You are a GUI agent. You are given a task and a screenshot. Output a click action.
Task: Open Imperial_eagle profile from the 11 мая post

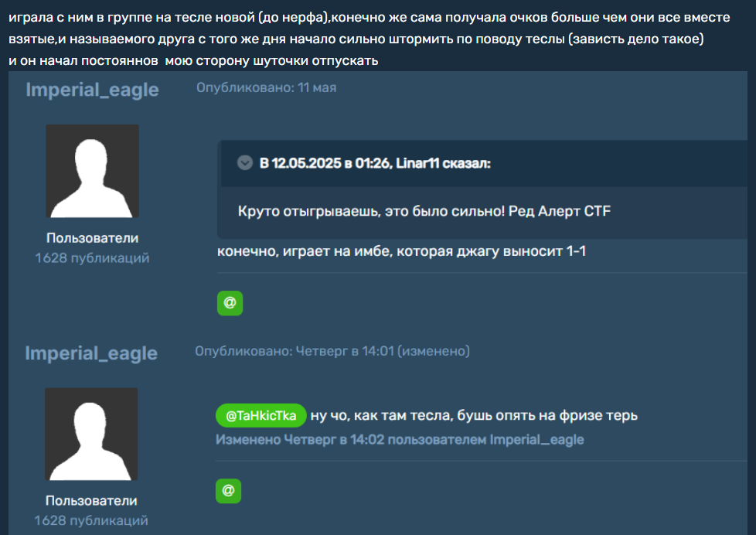click(93, 90)
